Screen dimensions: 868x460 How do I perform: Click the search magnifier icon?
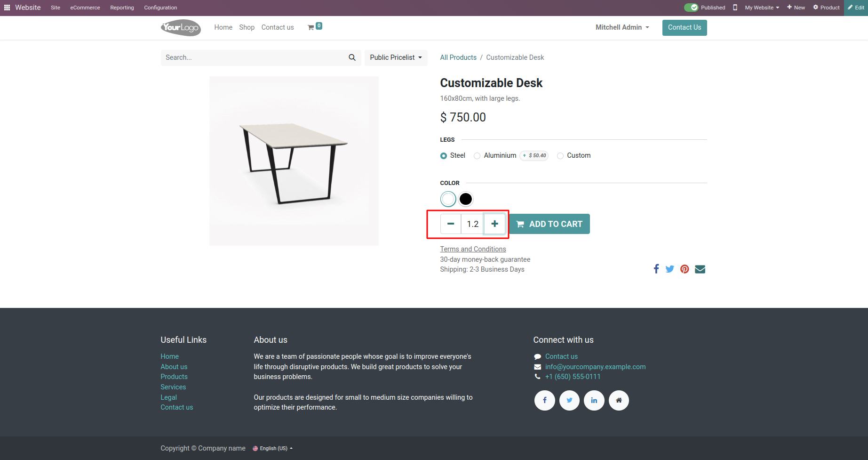pos(352,57)
